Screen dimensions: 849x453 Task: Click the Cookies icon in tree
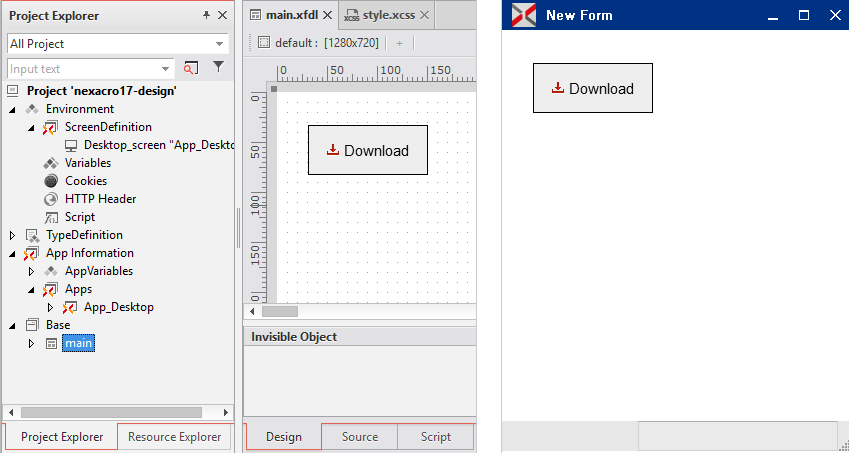point(51,181)
